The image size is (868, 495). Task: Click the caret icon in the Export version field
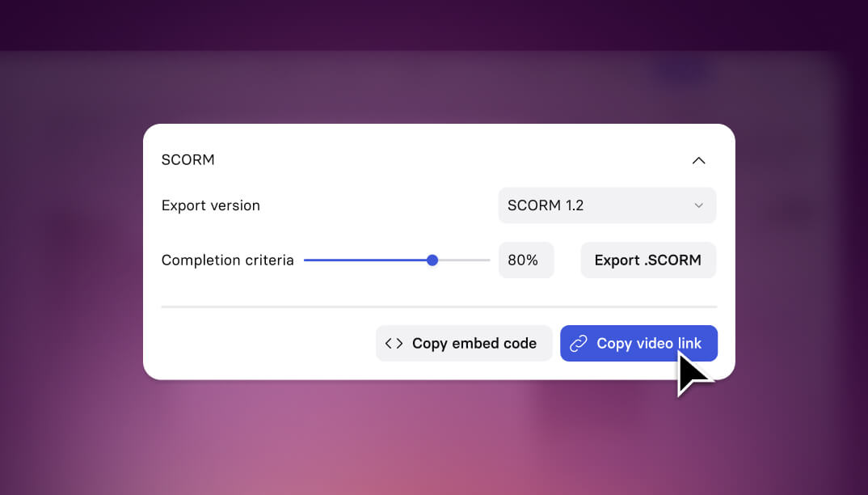click(x=698, y=205)
